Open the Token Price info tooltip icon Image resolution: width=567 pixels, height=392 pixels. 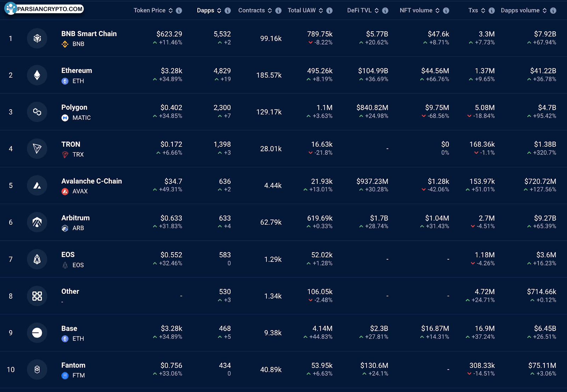coord(179,11)
